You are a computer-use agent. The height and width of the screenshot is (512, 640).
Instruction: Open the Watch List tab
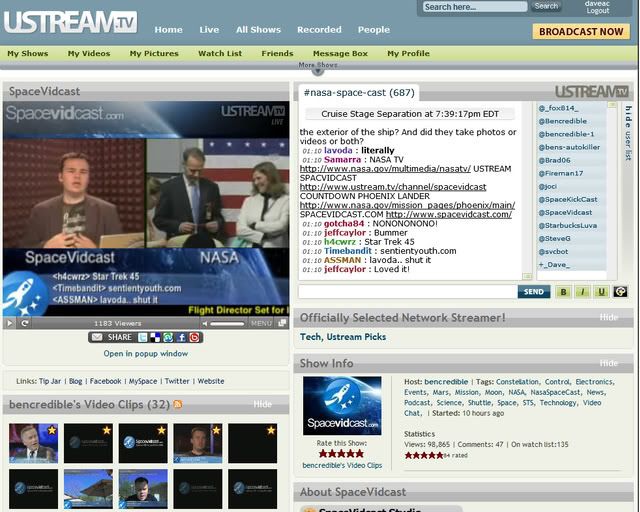pyautogui.click(x=220, y=53)
